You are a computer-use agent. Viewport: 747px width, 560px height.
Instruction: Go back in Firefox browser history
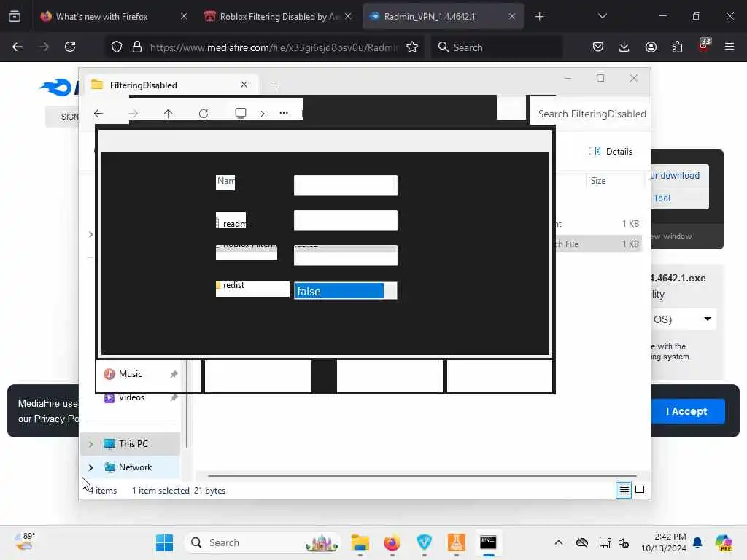(x=18, y=47)
